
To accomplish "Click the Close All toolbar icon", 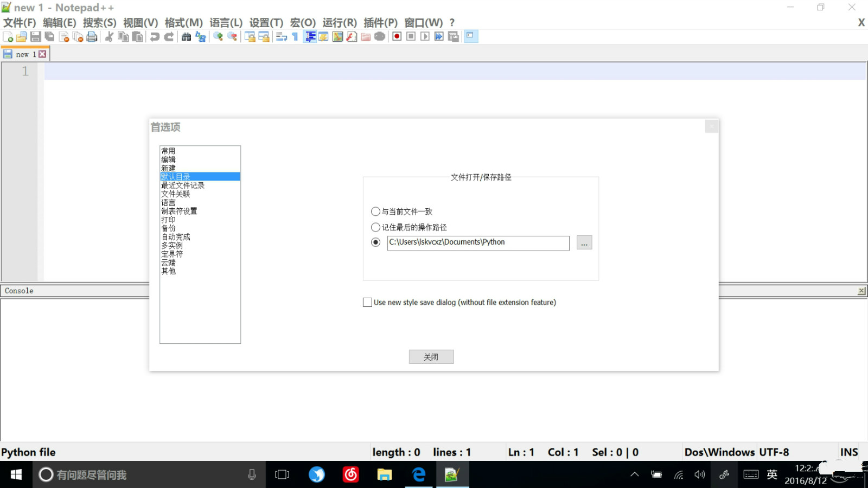I will click(x=78, y=36).
